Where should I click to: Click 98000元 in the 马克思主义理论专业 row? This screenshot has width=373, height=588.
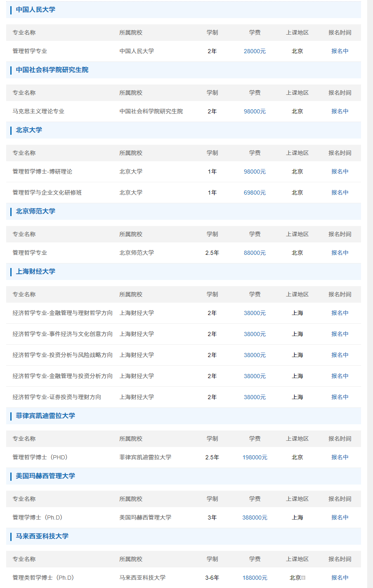255,111
